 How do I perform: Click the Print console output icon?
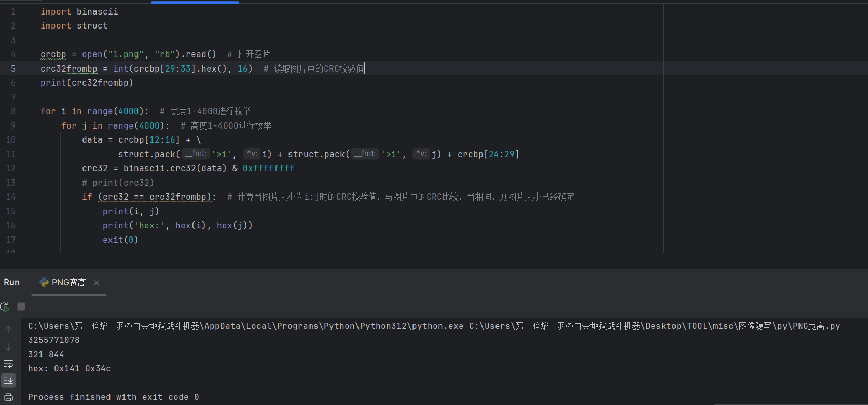[x=8, y=398]
